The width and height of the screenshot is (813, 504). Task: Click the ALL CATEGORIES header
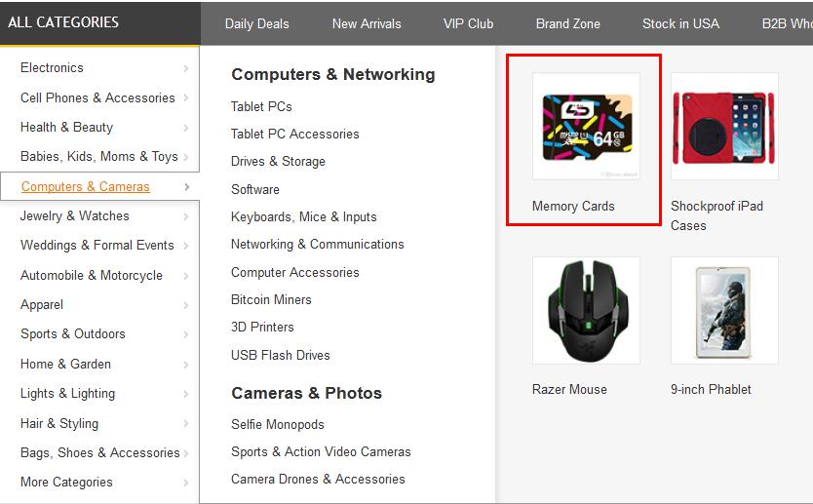tap(63, 22)
